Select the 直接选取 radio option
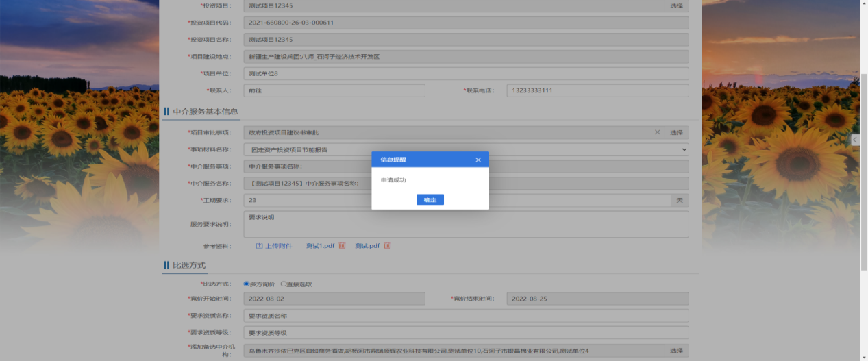Image resolution: width=868 pixels, height=361 pixels. coord(284,284)
